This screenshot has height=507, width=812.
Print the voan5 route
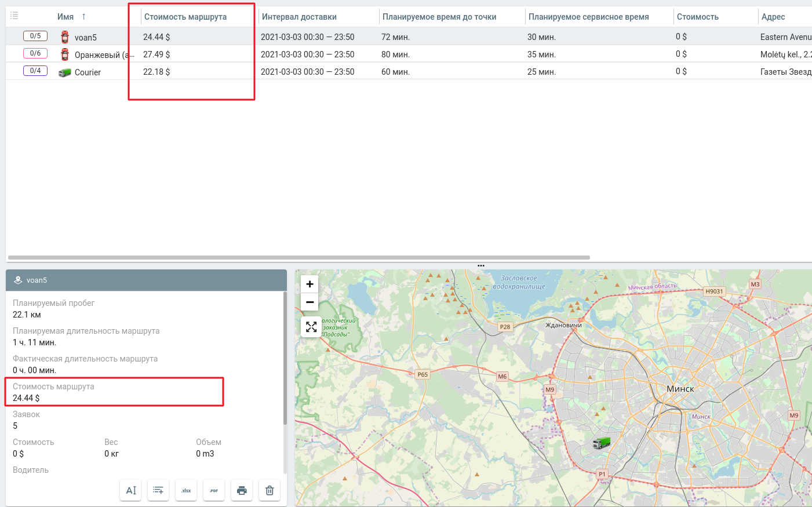[x=242, y=490]
